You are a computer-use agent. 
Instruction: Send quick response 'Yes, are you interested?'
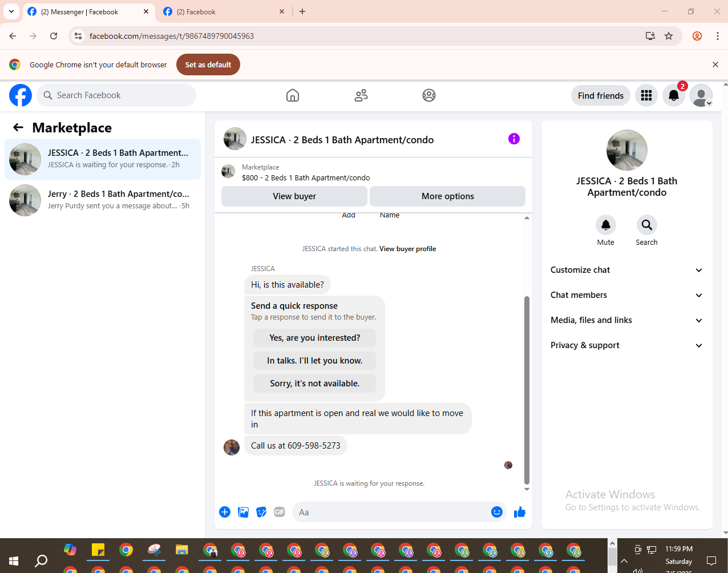[315, 338]
